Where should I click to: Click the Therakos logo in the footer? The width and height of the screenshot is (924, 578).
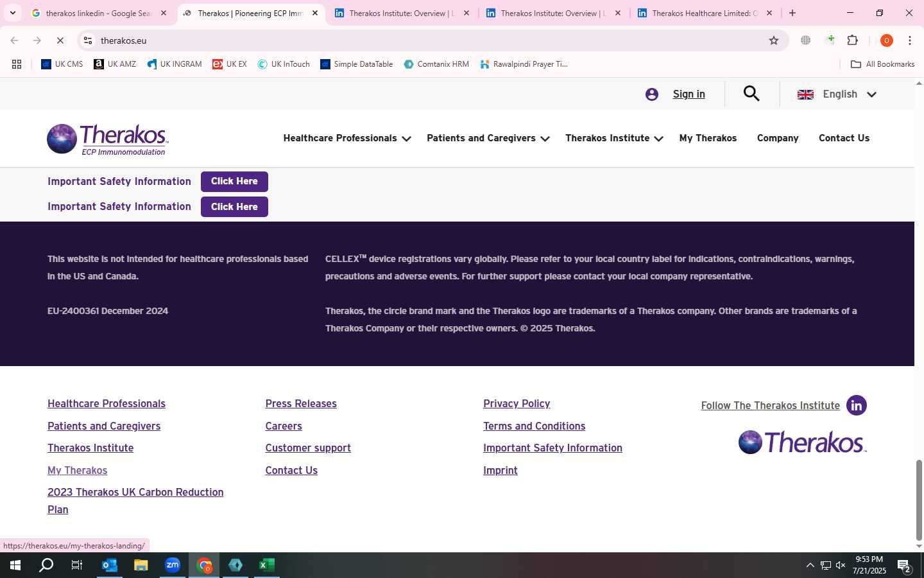point(802,442)
